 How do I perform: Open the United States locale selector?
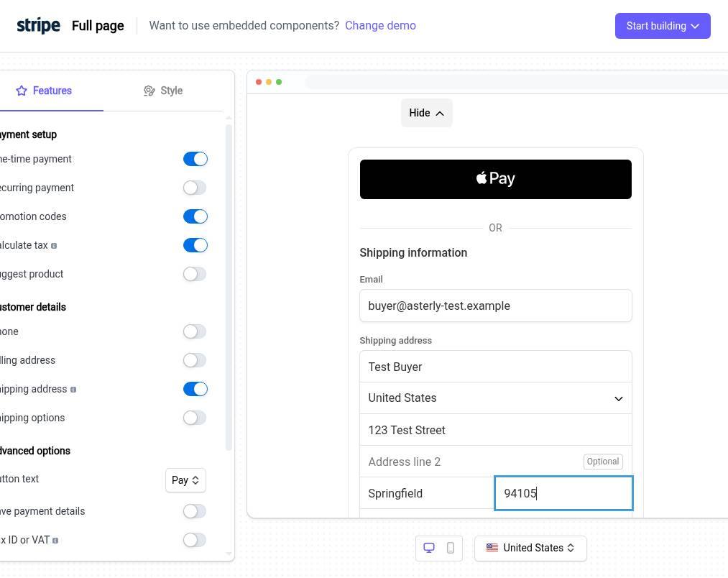530,549
